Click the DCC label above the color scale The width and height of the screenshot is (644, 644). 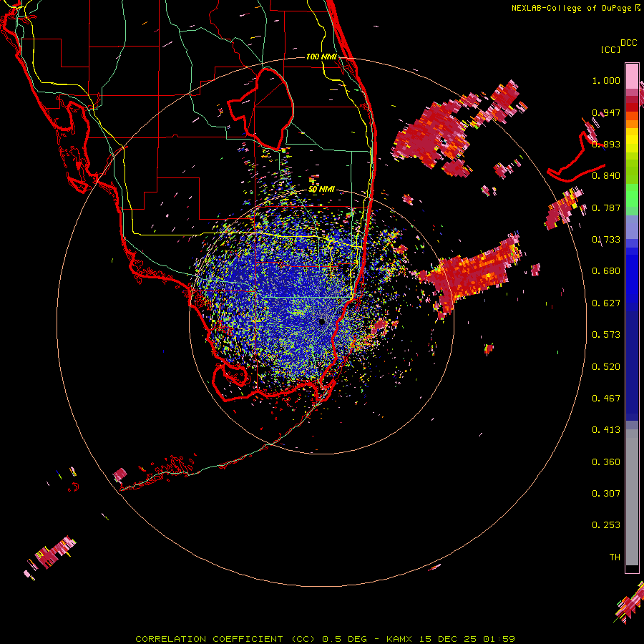click(x=629, y=43)
